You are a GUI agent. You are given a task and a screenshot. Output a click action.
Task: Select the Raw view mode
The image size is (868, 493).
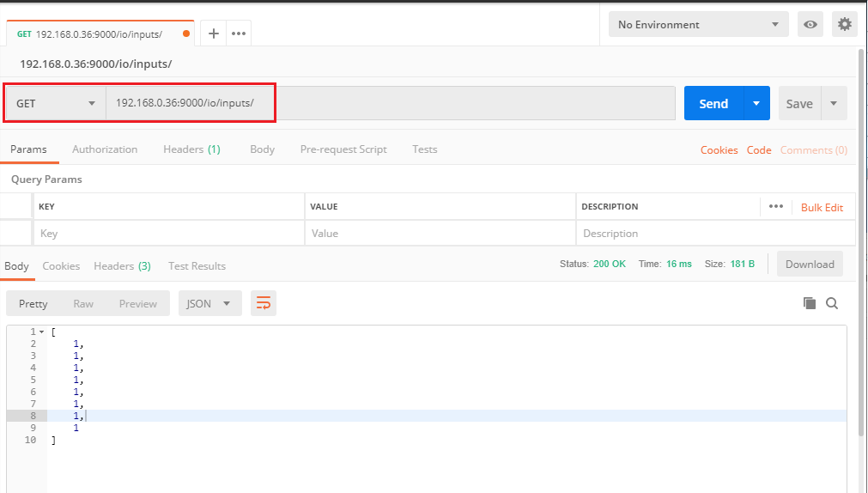[83, 303]
